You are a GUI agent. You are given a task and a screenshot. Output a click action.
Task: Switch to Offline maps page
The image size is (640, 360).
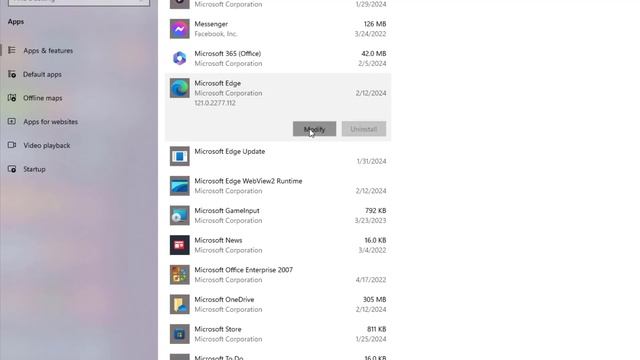click(x=43, y=98)
